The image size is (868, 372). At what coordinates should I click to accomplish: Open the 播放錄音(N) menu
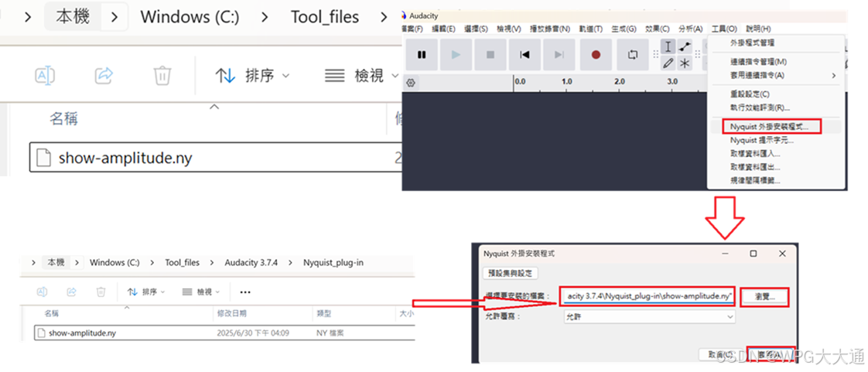(550, 29)
